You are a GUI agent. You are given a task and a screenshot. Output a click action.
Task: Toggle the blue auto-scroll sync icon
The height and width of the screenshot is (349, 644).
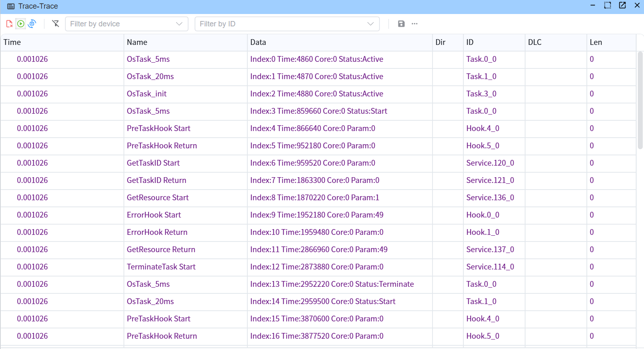click(x=32, y=24)
